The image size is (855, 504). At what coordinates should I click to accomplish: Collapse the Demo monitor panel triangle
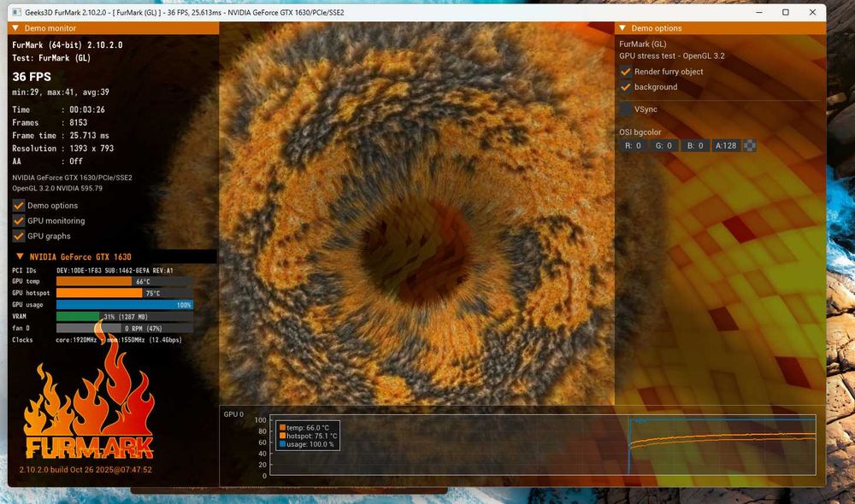coord(15,28)
